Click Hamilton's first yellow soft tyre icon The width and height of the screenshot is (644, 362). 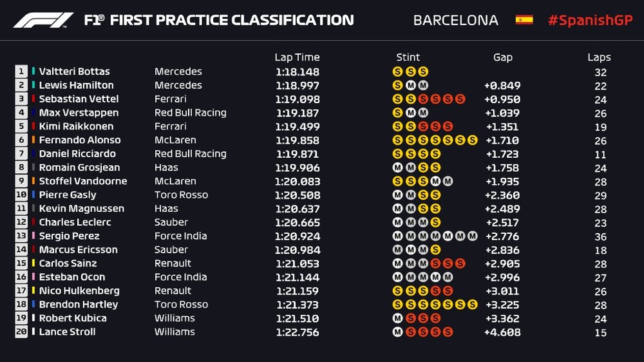pos(397,85)
